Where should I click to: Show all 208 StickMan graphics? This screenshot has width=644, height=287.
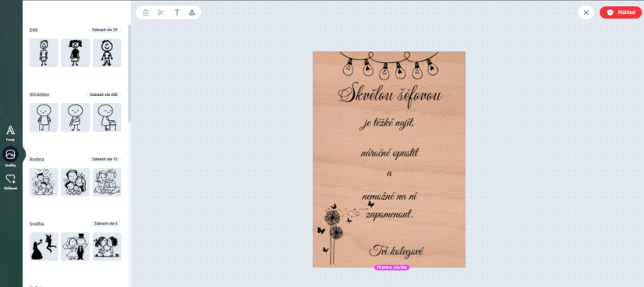click(104, 94)
